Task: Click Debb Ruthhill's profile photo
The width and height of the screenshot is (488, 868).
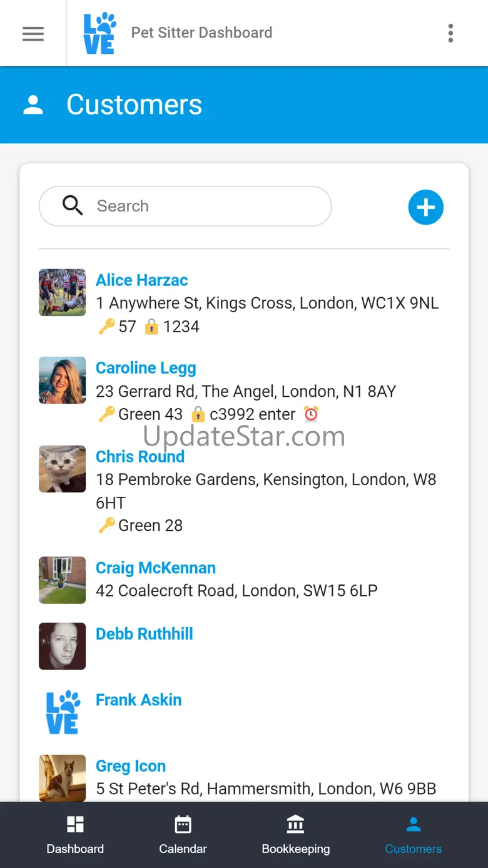Action: pos(62,646)
